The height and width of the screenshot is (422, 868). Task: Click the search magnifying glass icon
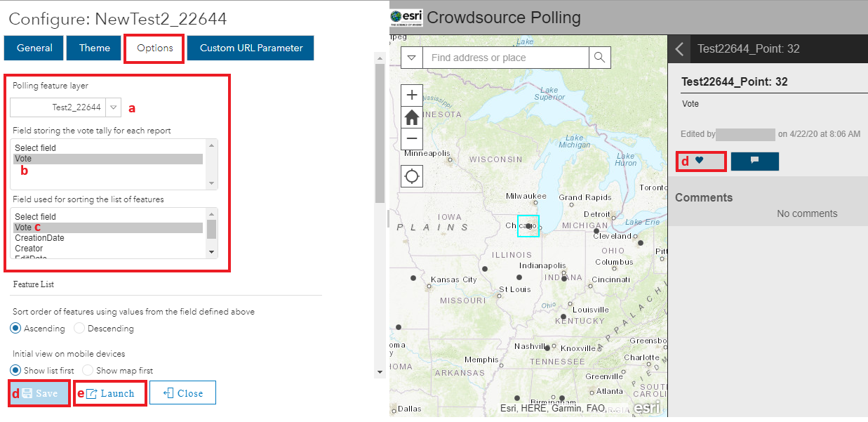(600, 58)
